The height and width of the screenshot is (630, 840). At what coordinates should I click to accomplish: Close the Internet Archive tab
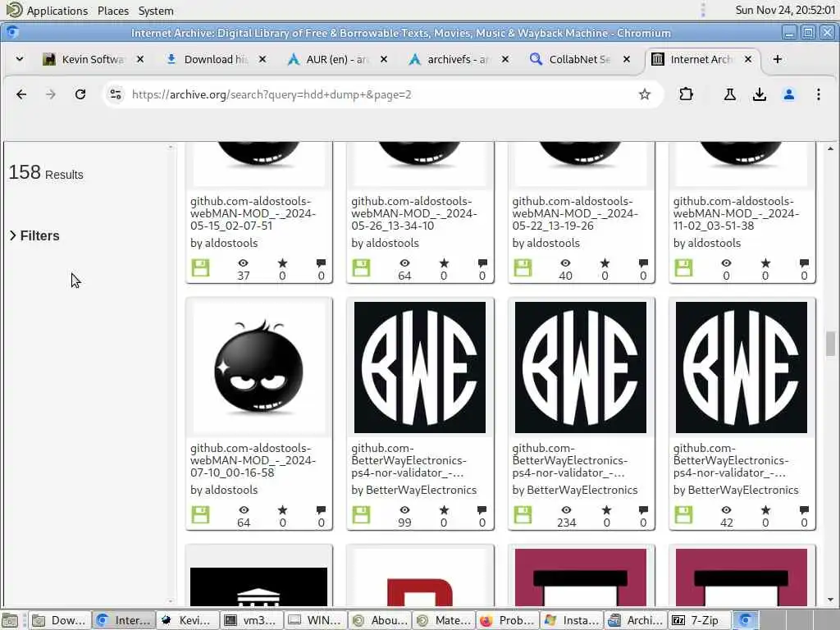pos(748,59)
